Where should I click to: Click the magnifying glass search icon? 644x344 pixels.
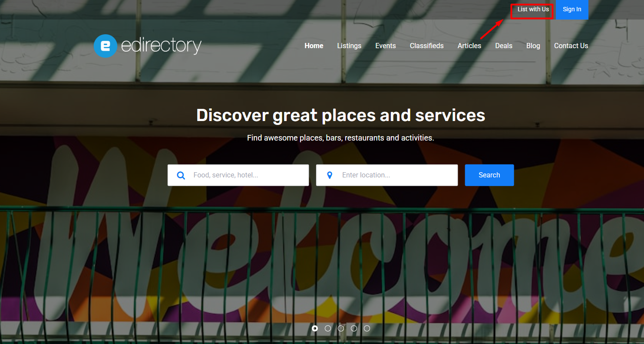(x=181, y=175)
